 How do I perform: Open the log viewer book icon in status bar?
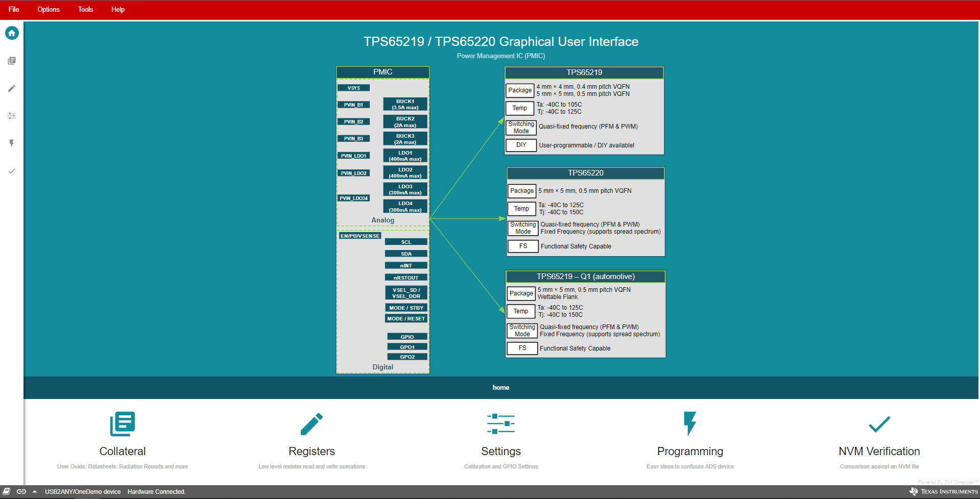(x=7, y=491)
